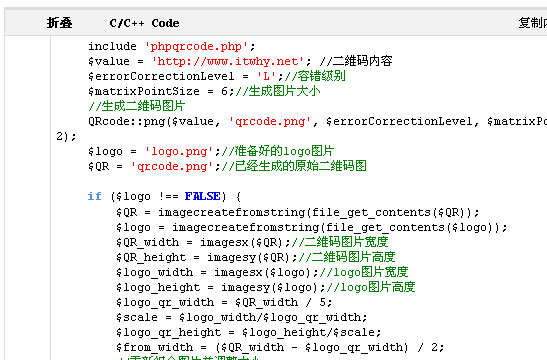The image size is (547, 360).
Task: Click the C/C++ Code header label
Action: click(144, 23)
